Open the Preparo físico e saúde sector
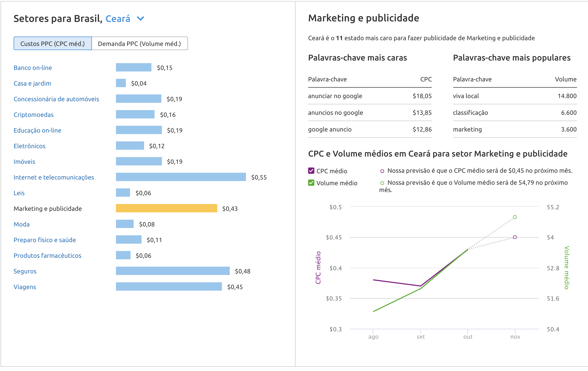The image size is (588, 371). tap(45, 240)
